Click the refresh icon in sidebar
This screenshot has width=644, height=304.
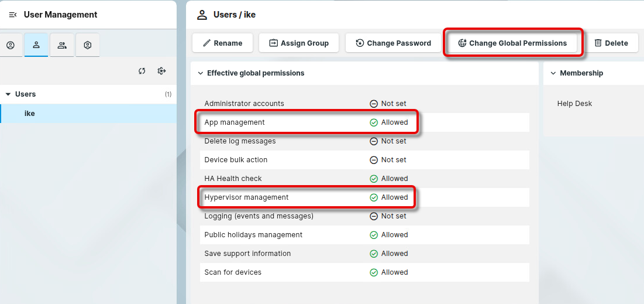coord(142,71)
